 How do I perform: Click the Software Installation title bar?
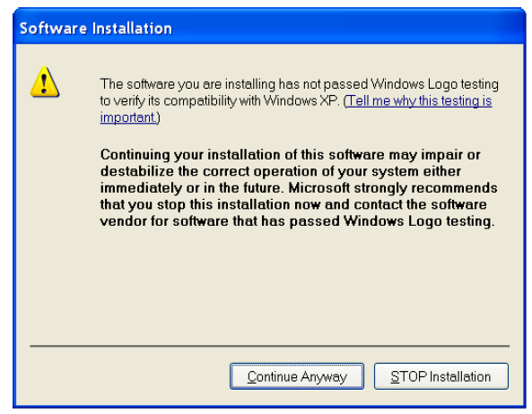[269, 28]
